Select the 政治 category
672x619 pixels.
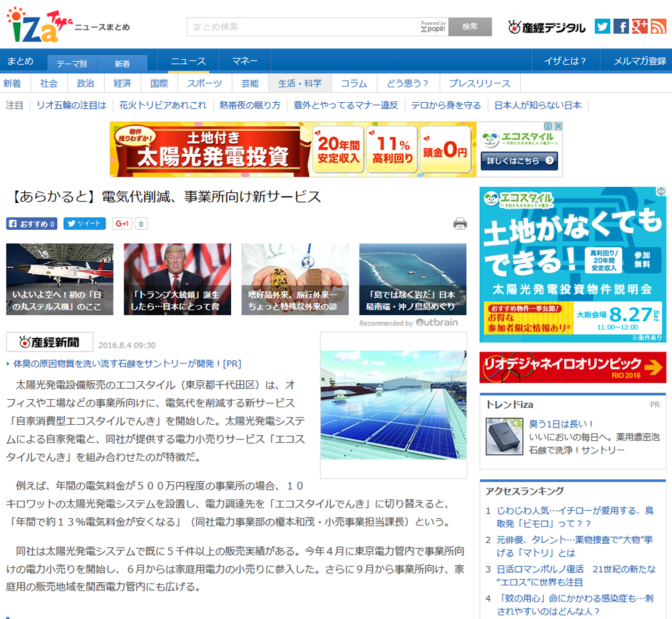pyautogui.click(x=86, y=83)
